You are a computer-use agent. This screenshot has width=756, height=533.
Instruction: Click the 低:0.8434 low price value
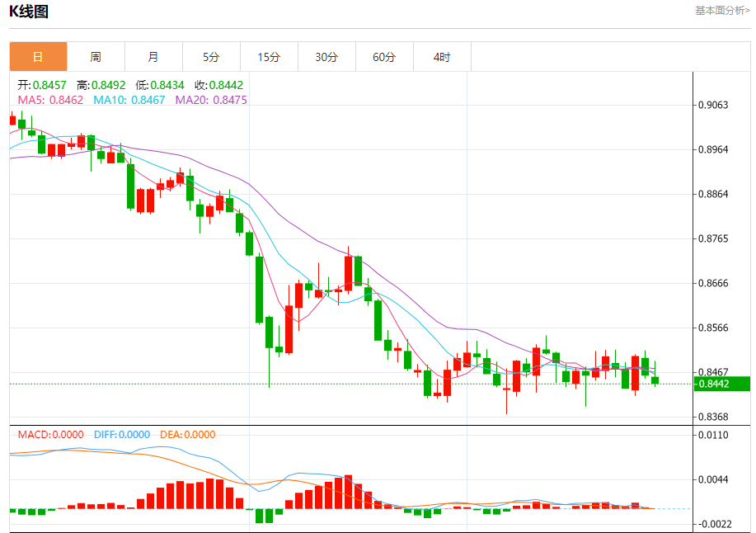160,85
